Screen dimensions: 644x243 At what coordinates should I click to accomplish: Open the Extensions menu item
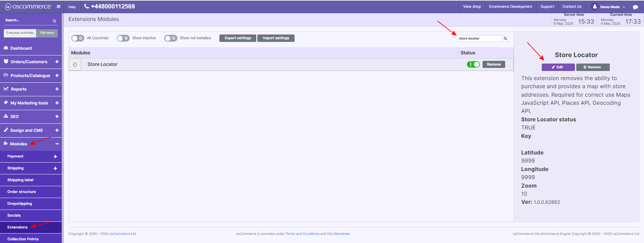[x=31, y=227]
